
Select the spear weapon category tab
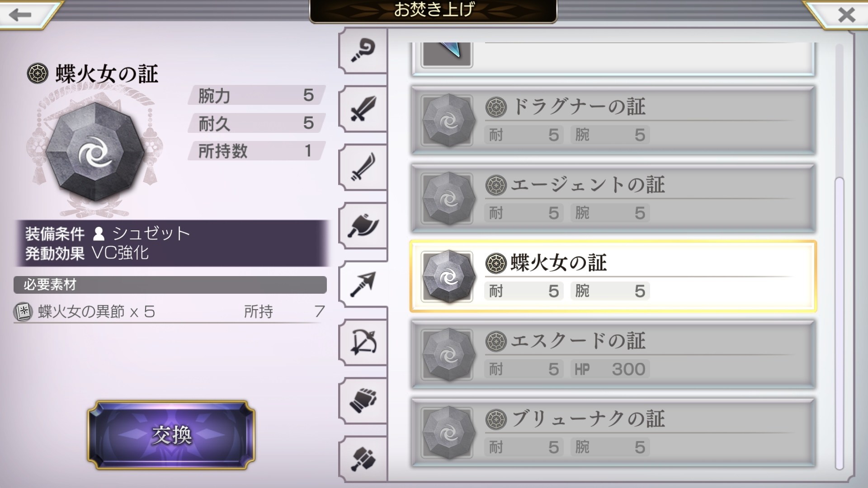363,284
